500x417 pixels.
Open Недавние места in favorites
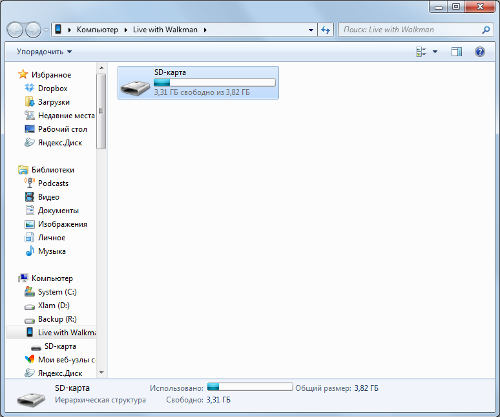click(66, 116)
